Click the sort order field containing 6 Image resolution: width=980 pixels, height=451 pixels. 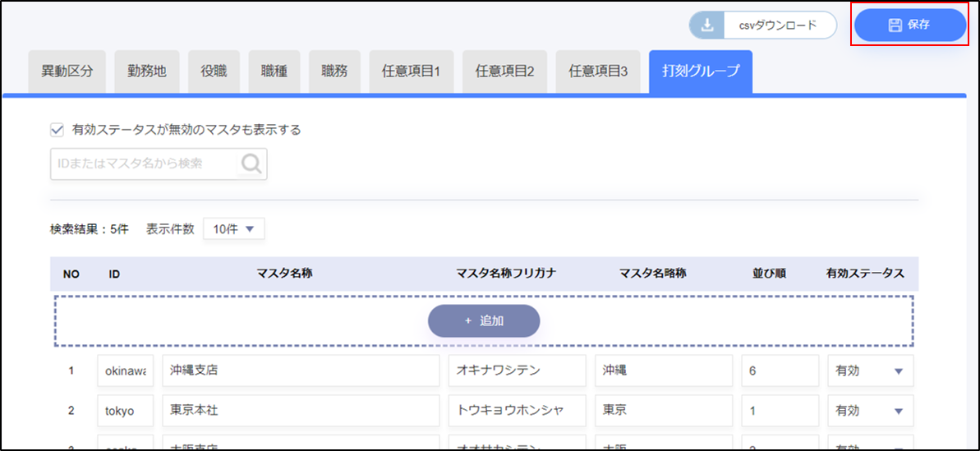click(780, 370)
